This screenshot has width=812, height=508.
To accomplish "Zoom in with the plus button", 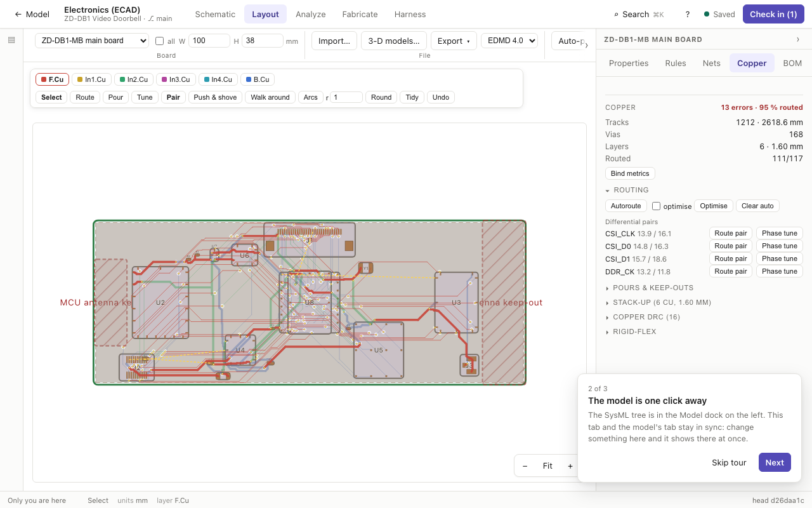I will pyautogui.click(x=570, y=466).
